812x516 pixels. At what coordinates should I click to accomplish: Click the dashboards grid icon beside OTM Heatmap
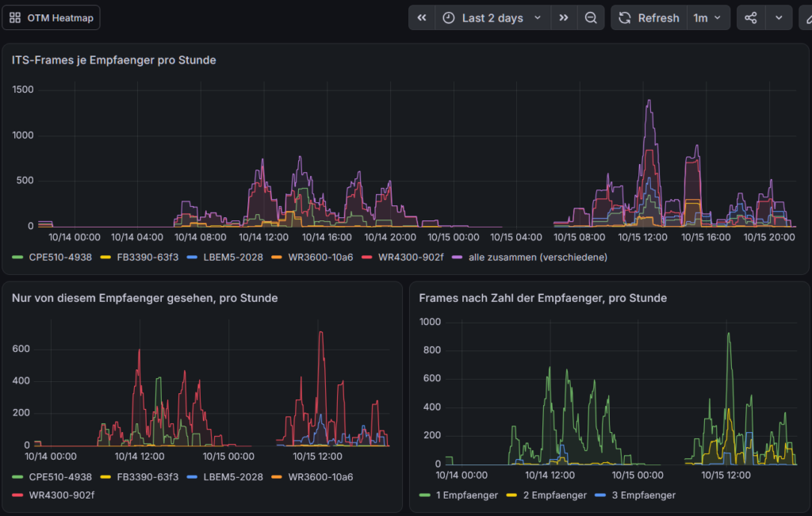15,17
